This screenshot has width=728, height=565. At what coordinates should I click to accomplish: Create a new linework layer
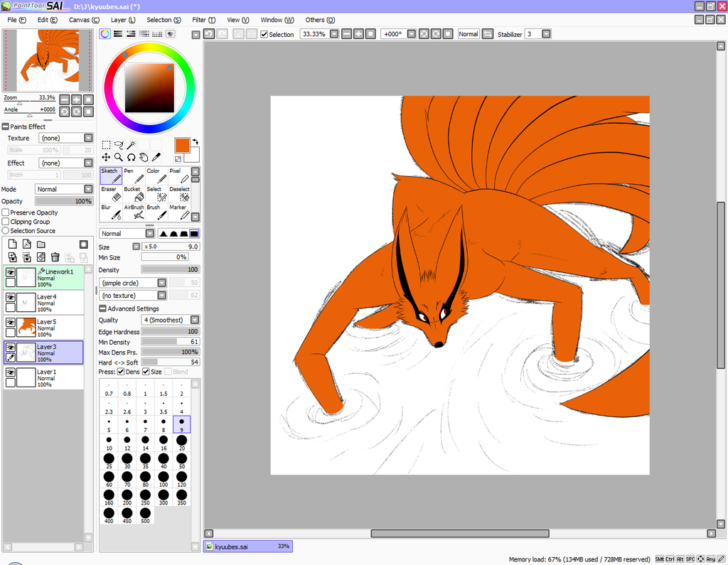(27, 244)
